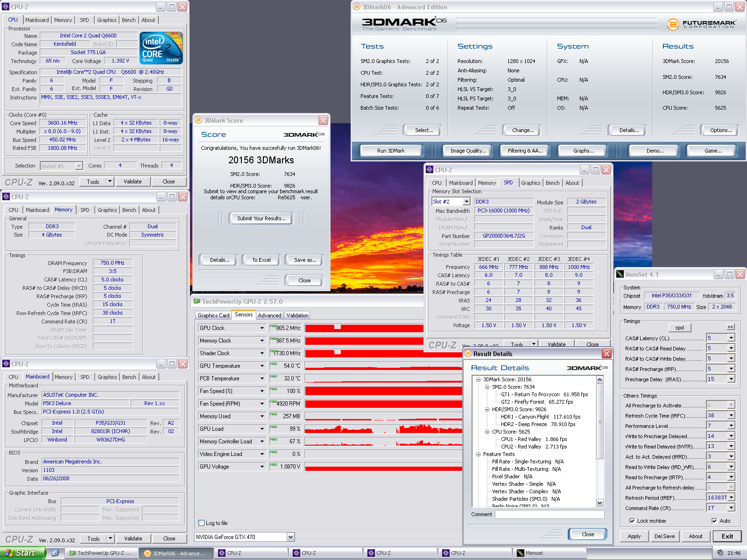Image resolution: width=747 pixels, height=560 pixels.
Task: Click Del.Save button in MemSet
Action: pyautogui.click(x=664, y=536)
